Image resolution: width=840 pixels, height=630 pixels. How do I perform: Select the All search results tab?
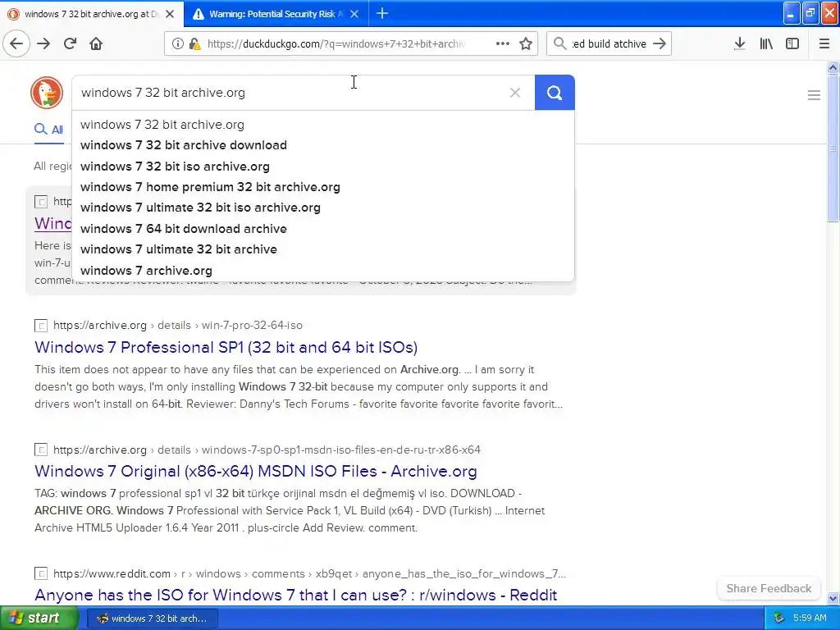click(x=48, y=130)
